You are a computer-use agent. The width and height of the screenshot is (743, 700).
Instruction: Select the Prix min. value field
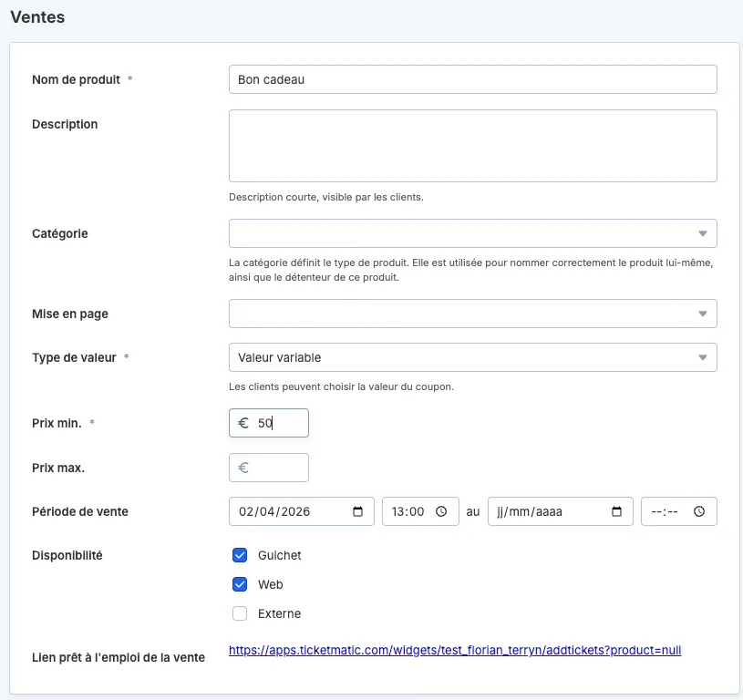click(x=269, y=423)
